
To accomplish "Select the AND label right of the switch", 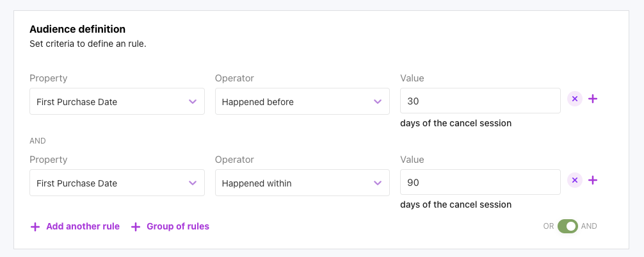I will pos(589,226).
